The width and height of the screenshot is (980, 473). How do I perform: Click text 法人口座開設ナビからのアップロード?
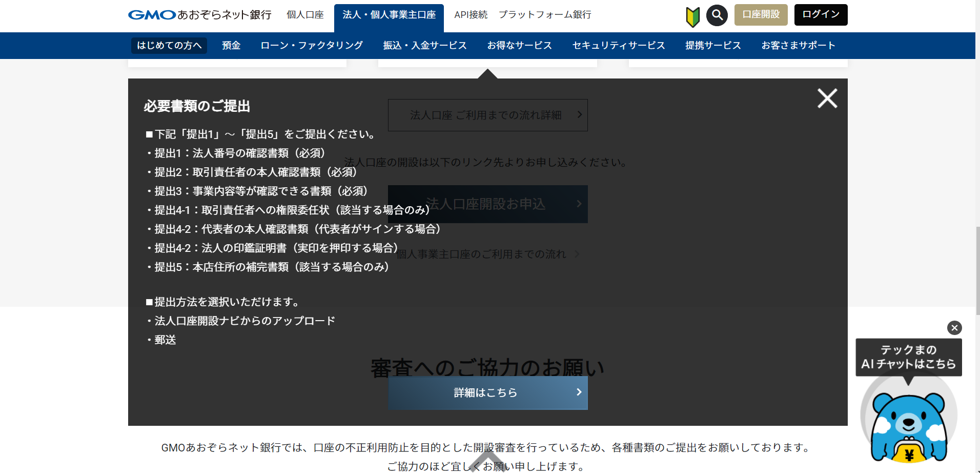click(x=245, y=321)
